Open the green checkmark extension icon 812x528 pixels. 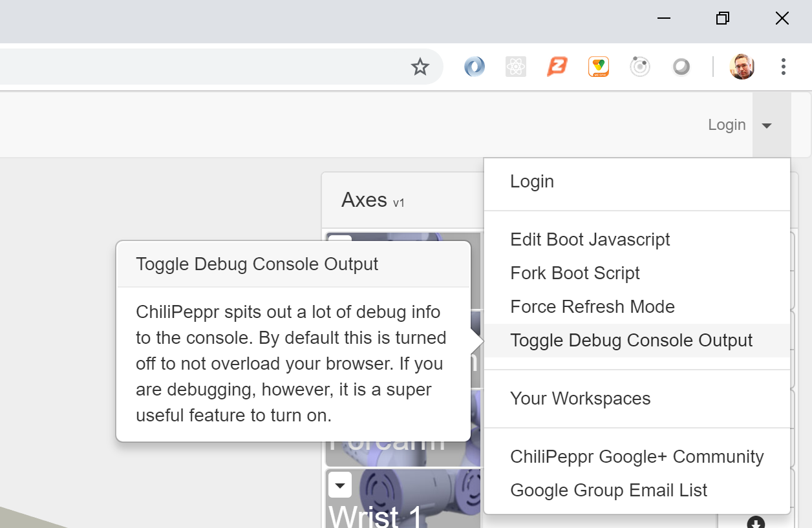tap(598, 67)
